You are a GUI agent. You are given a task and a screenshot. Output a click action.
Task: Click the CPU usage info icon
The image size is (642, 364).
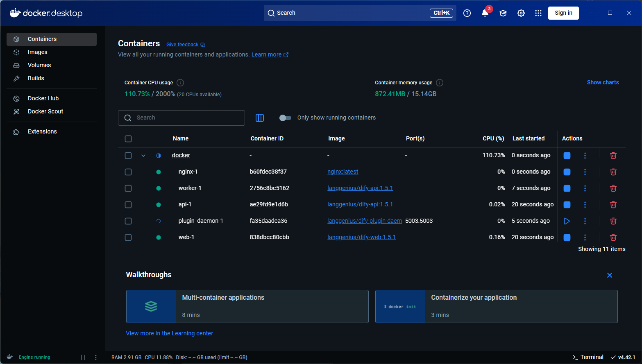(180, 83)
